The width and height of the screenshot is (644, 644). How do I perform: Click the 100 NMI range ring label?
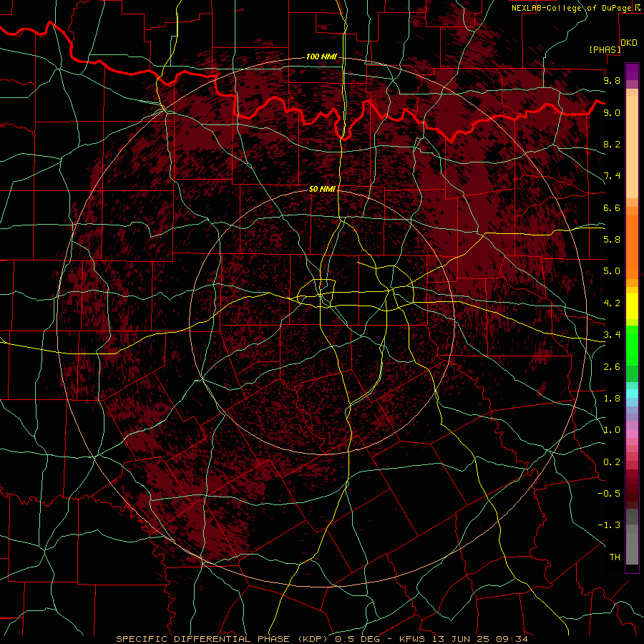[321, 57]
